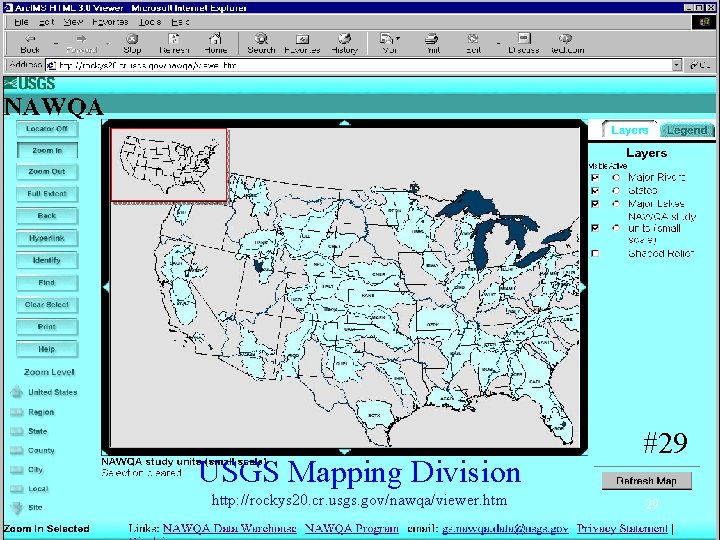Select the Region zoom level icon
The image size is (720, 540).
coord(17,412)
